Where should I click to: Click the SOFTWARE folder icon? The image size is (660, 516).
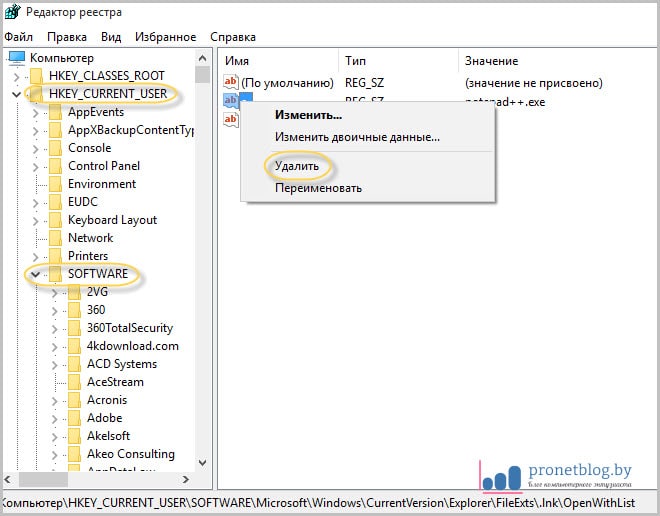55,274
